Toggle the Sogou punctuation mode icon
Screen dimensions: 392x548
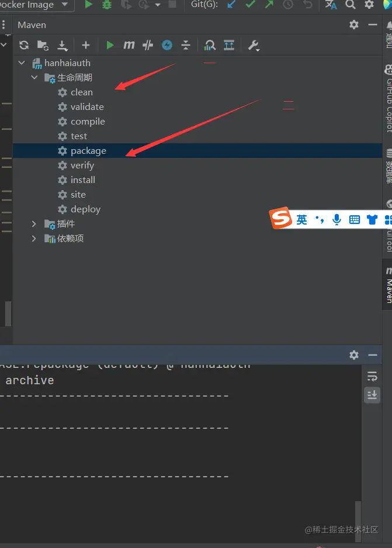click(320, 219)
